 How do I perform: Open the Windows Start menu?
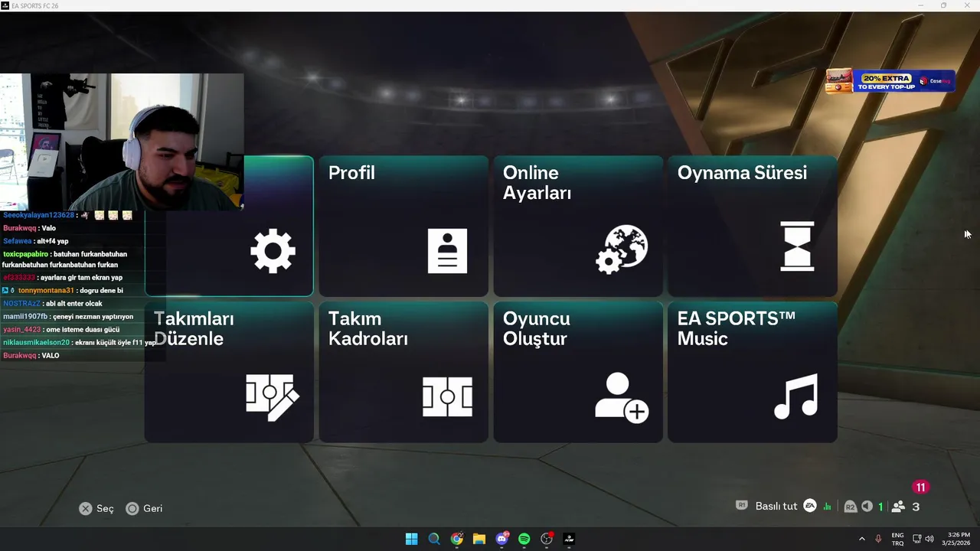point(411,539)
